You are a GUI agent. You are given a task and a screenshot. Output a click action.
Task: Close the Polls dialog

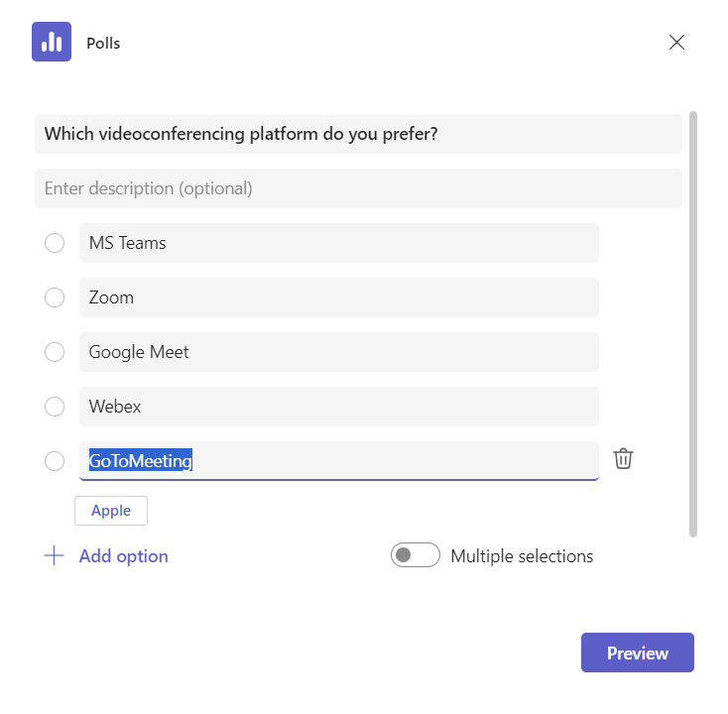coord(676,42)
